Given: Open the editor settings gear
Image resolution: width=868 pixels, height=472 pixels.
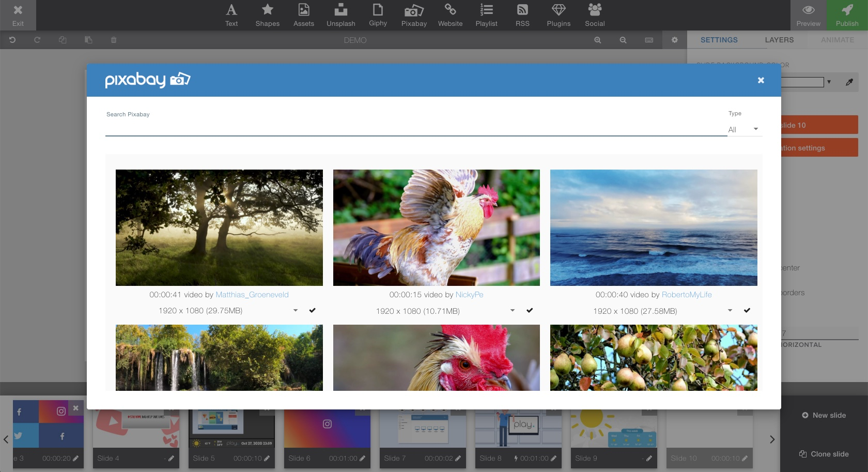Looking at the screenshot, I should pos(675,40).
